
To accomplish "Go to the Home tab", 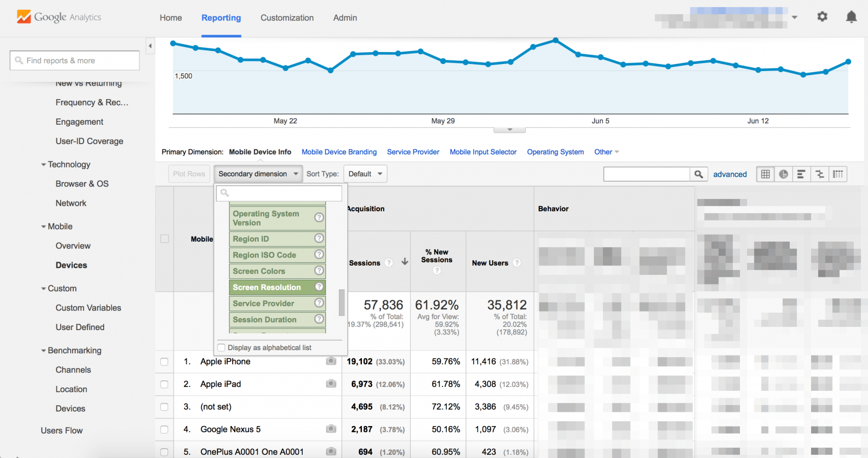I will point(171,18).
